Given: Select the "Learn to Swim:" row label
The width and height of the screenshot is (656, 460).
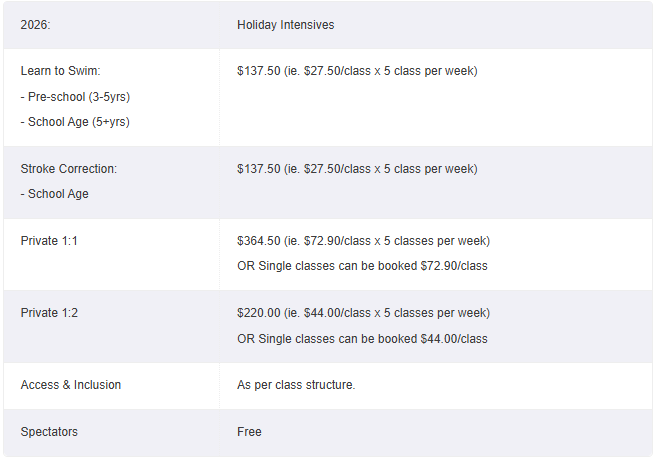Looking at the screenshot, I should pyautogui.click(x=60, y=71).
